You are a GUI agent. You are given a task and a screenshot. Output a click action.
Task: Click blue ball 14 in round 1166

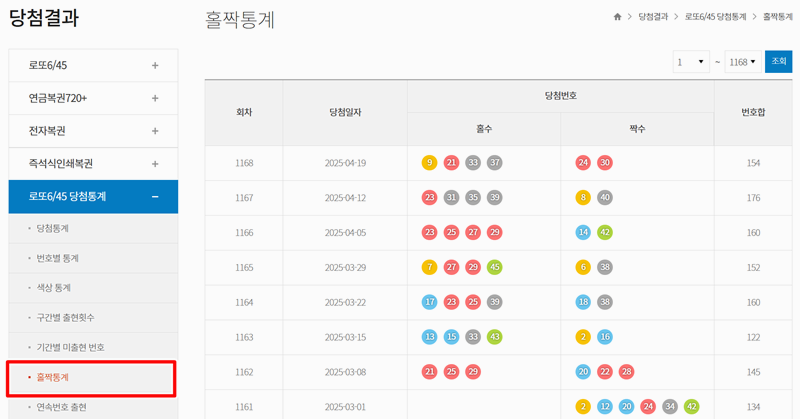pyautogui.click(x=583, y=232)
